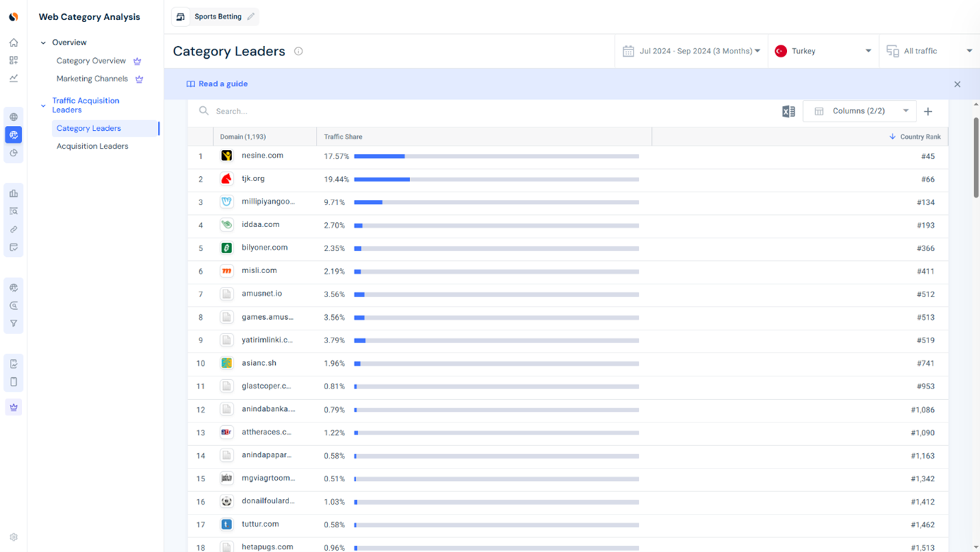Open the Columns (2/2) dropdown
The height and width of the screenshot is (552, 980).
coord(860,111)
